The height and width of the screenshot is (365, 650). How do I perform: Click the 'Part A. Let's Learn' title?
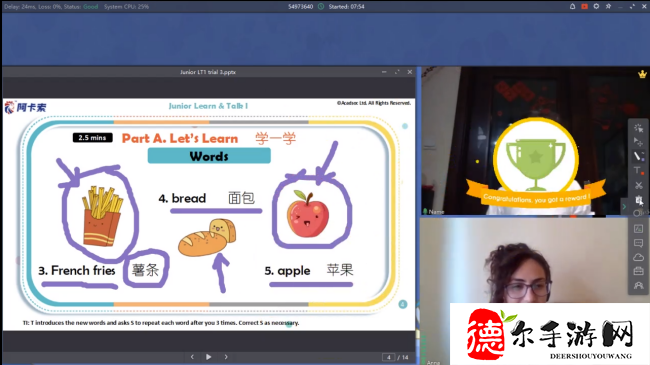(180, 138)
